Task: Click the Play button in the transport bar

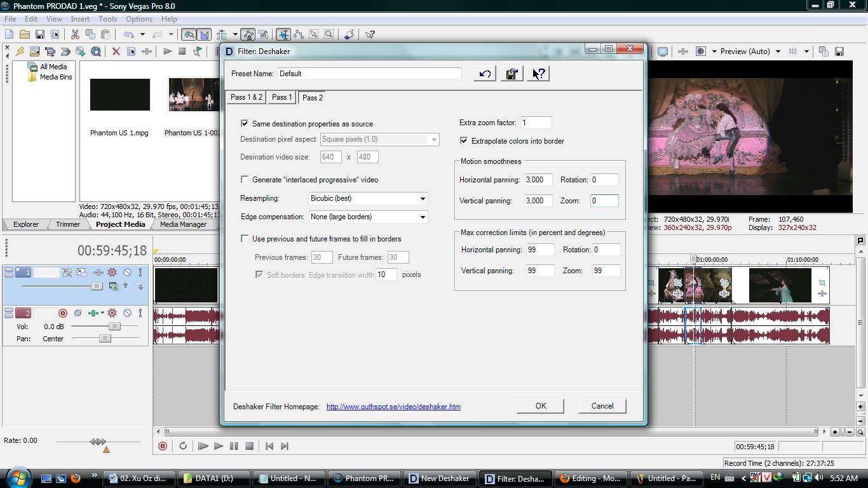Action: tap(218, 446)
